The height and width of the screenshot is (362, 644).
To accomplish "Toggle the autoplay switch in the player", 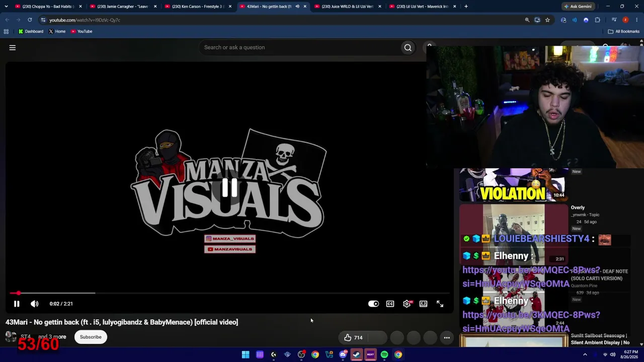I will 373,304.
